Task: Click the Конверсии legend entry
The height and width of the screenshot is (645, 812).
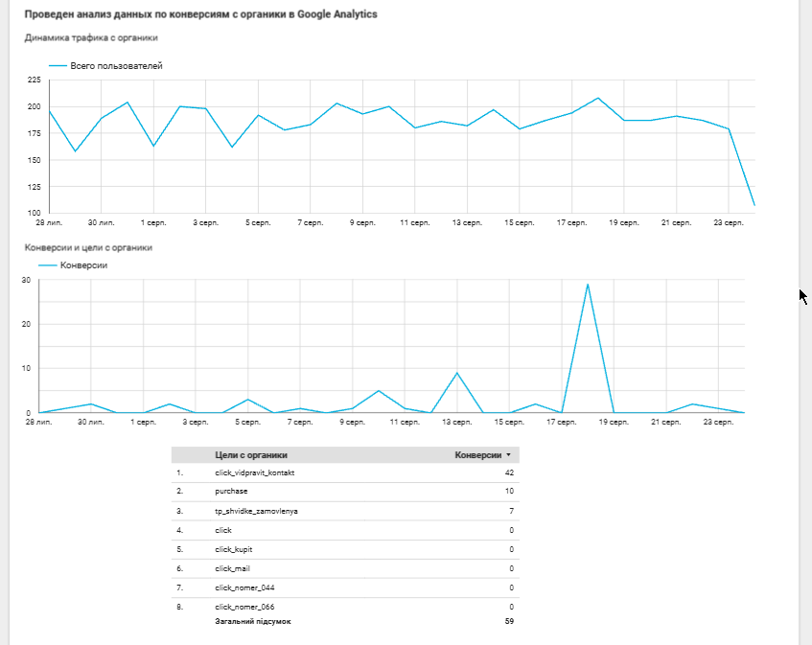Action: [x=74, y=265]
